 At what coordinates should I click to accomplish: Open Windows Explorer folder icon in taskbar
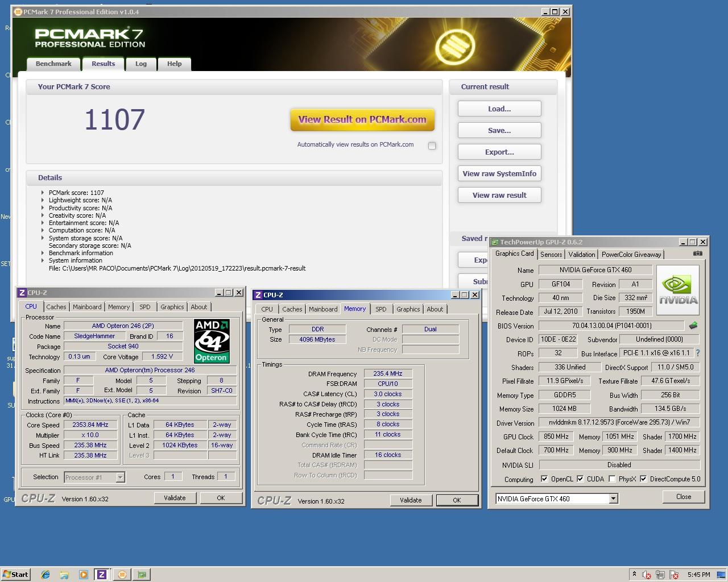[64, 575]
